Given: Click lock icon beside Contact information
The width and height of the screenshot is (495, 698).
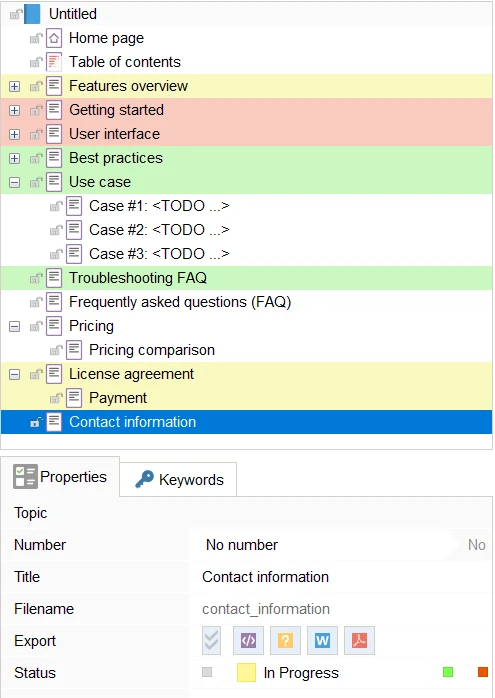Looking at the screenshot, I should [36, 422].
